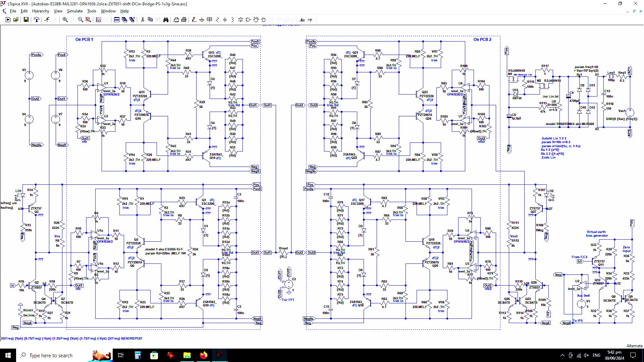This screenshot has height=362, width=644.
Task: Select the SPICE directive '.op' tool
Action: click(x=310, y=20)
